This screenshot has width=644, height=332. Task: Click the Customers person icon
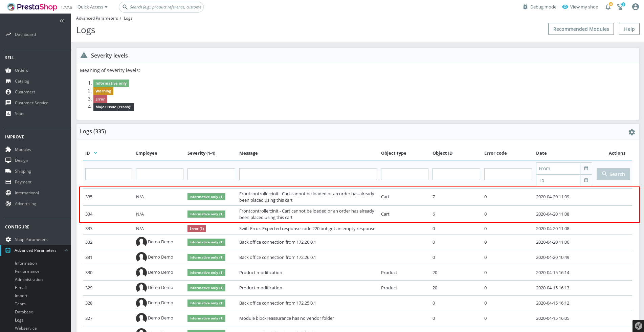click(x=8, y=92)
